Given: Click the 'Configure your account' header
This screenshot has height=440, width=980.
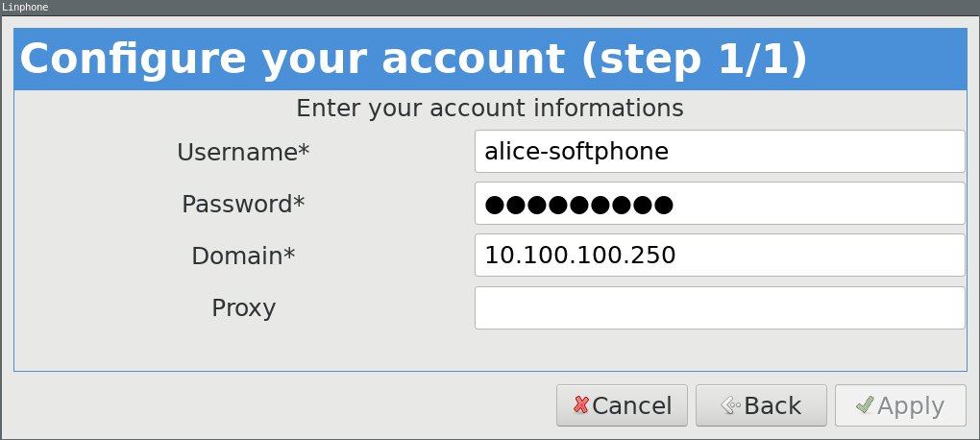Looking at the screenshot, I should click(x=413, y=59).
